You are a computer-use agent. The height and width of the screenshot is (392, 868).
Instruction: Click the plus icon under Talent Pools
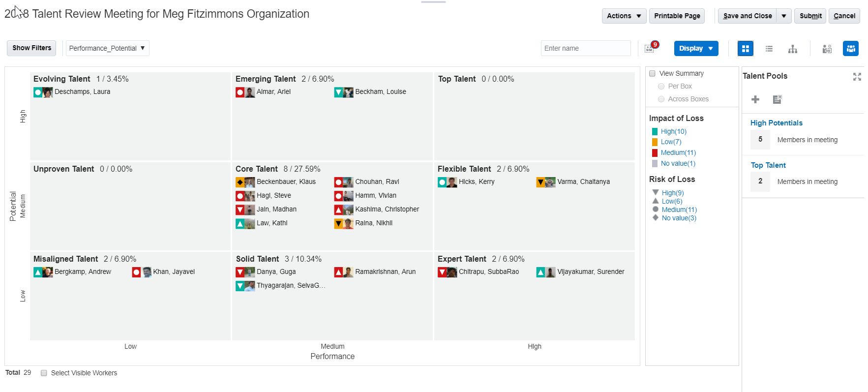755,99
